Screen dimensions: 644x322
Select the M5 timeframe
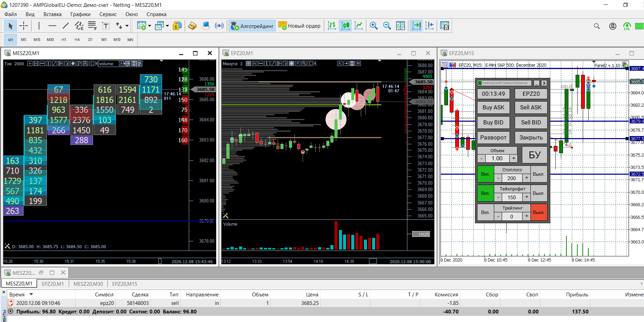tap(24, 40)
